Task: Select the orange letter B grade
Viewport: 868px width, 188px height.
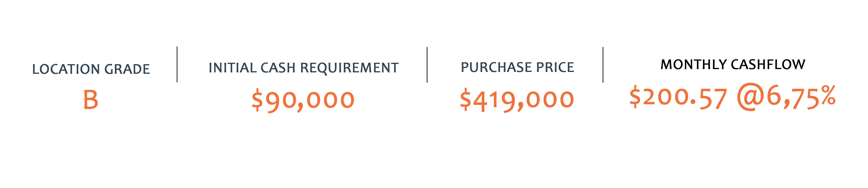Action: tap(91, 100)
